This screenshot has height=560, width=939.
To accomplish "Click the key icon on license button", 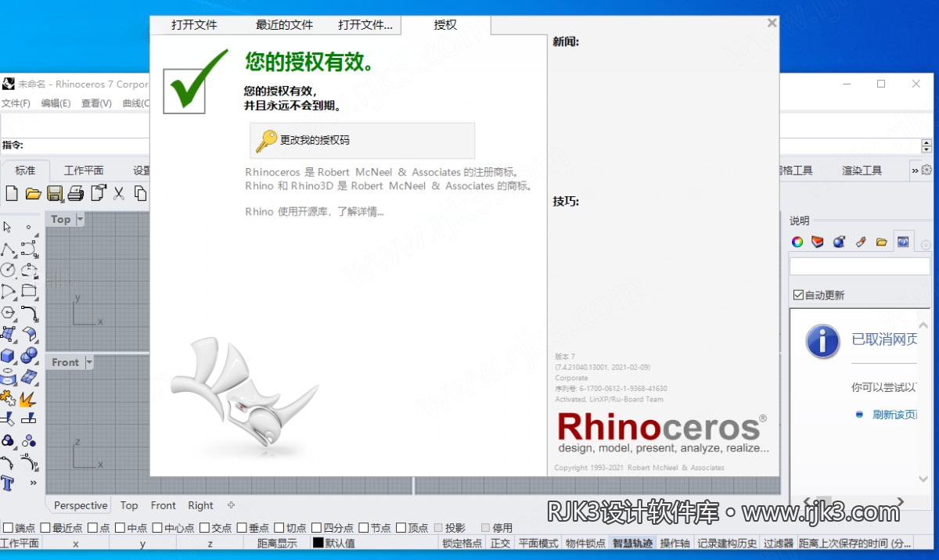I will (x=266, y=141).
